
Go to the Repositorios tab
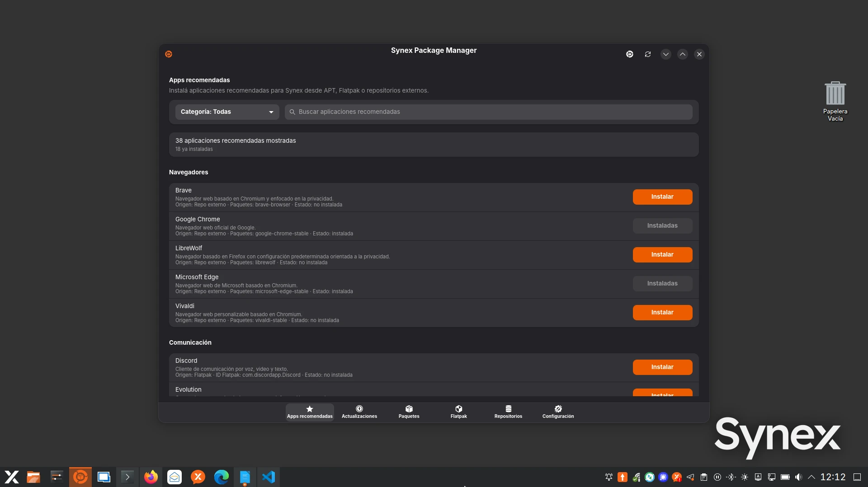[x=508, y=412]
